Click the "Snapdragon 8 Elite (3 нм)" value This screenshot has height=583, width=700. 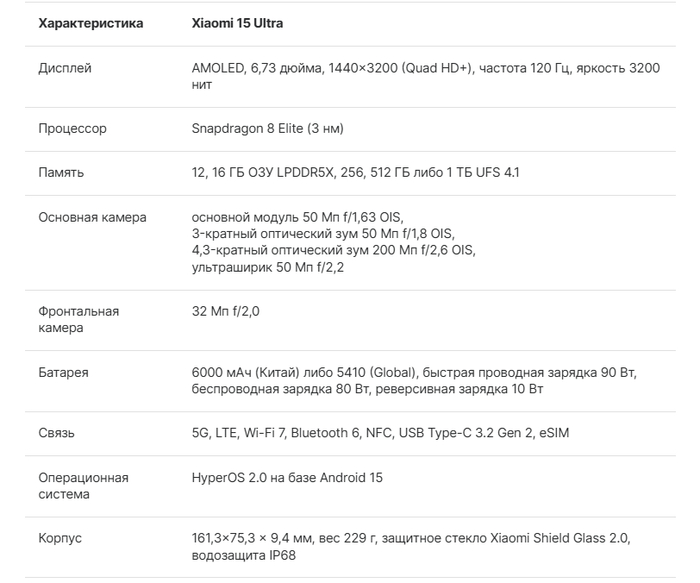(268, 129)
